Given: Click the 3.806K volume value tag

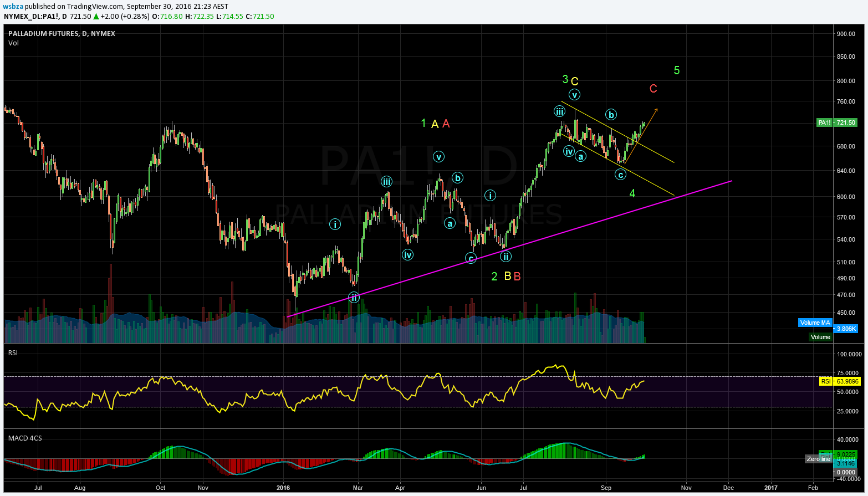Looking at the screenshot, I should tap(846, 329).
